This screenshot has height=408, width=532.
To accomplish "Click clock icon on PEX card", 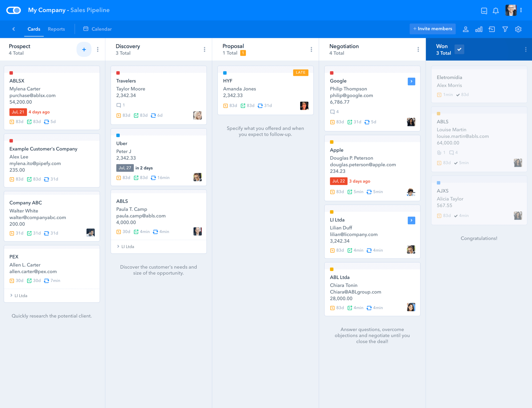I will point(12,281).
